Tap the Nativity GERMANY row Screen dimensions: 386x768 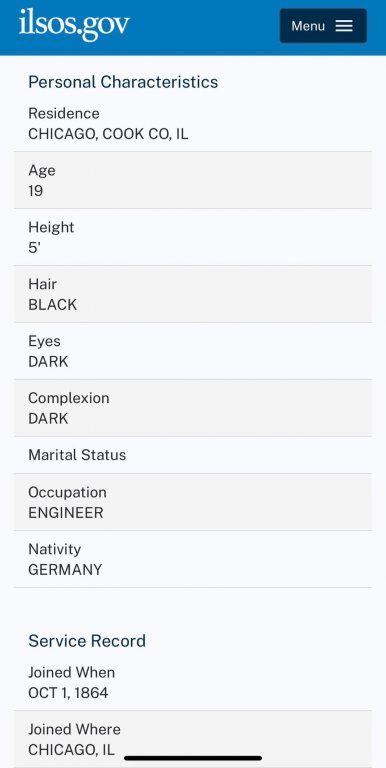click(193, 559)
